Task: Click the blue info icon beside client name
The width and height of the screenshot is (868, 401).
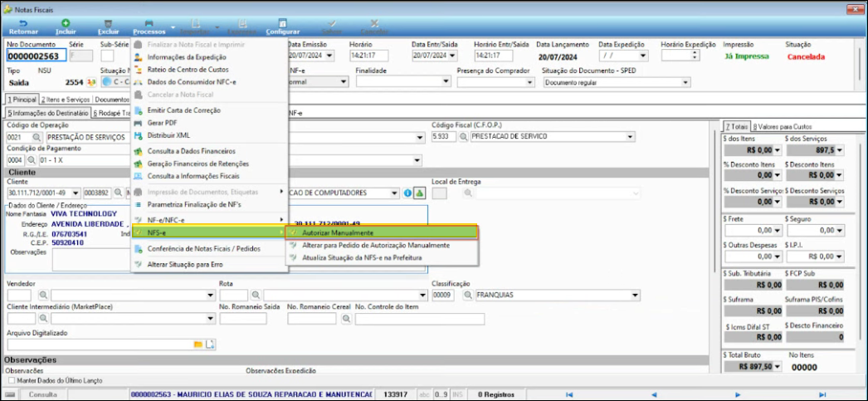Action: point(407,193)
